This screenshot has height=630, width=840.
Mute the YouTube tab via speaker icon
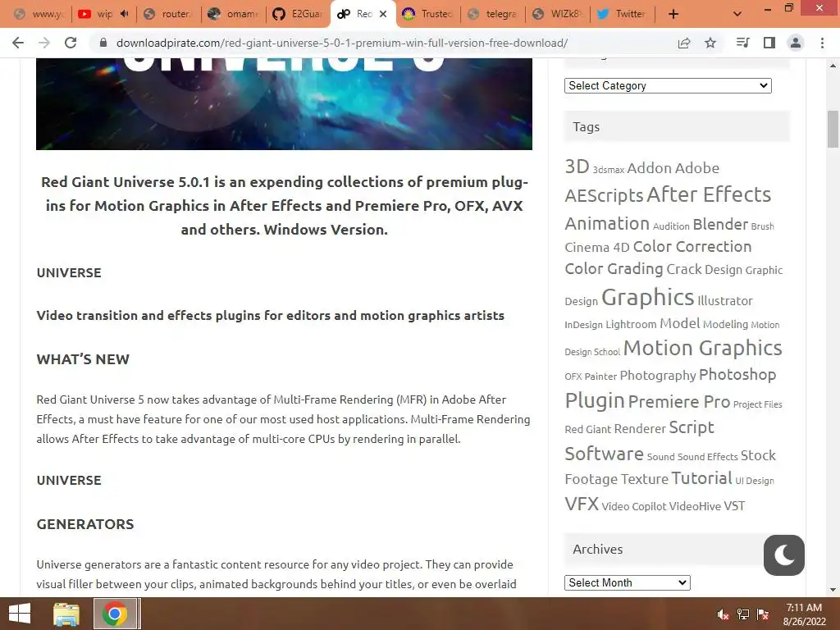click(125, 14)
